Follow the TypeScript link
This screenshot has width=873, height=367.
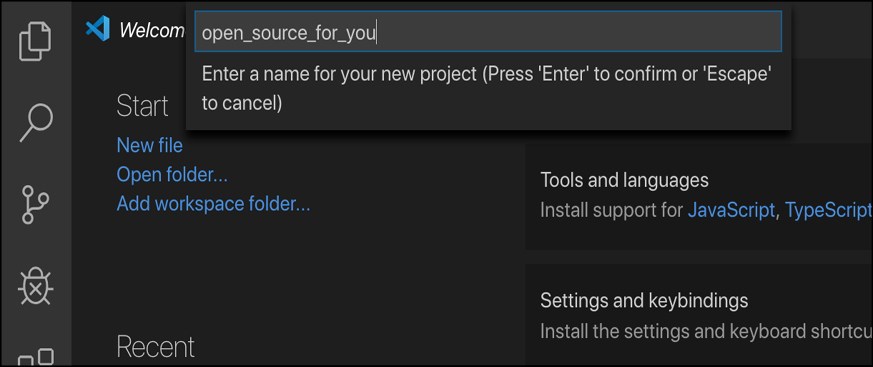pos(828,211)
